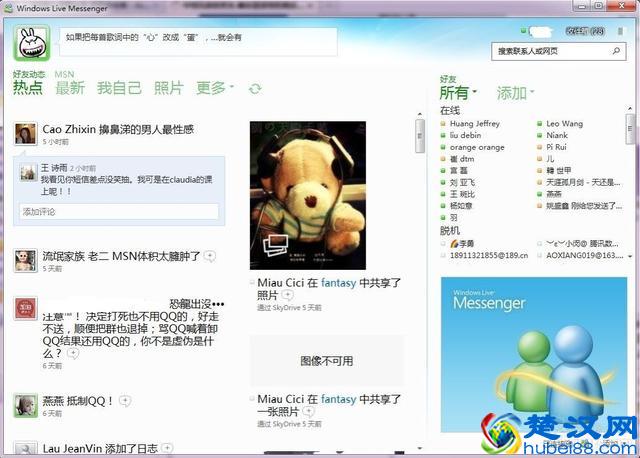
Task: Open the 添加 dropdown
Action: point(515,93)
